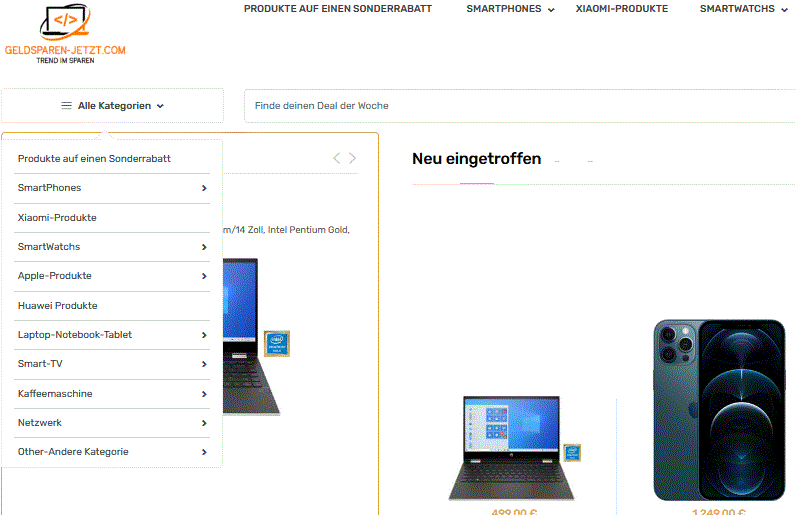
Task: Click the Intel badge next to carousel laptop
Action: tap(277, 343)
